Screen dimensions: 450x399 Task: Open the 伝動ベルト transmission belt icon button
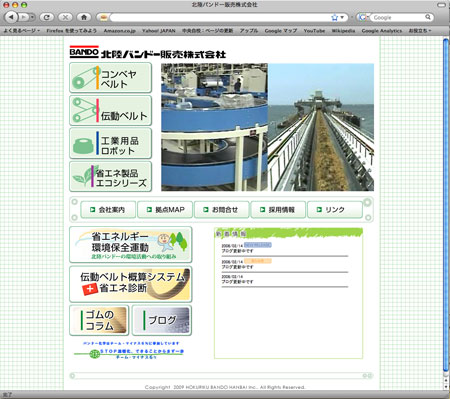point(110,110)
